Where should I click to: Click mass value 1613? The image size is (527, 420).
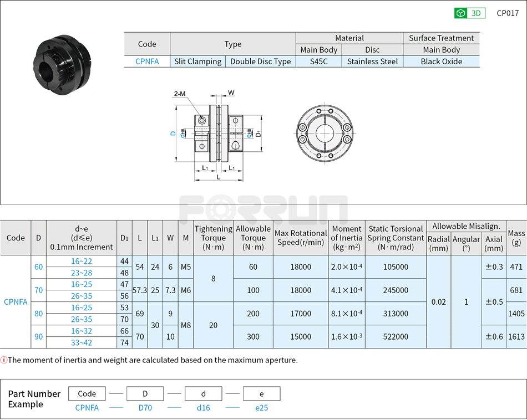[x=516, y=337]
